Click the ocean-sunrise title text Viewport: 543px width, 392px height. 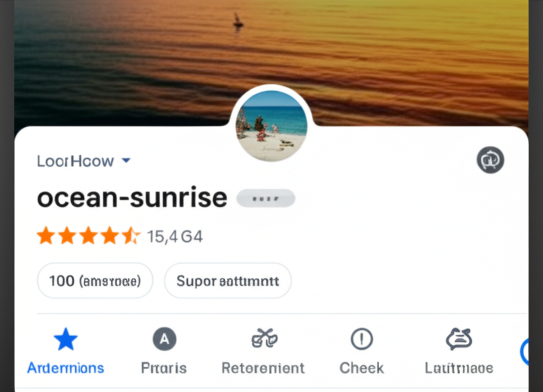[x=132, y=198]
